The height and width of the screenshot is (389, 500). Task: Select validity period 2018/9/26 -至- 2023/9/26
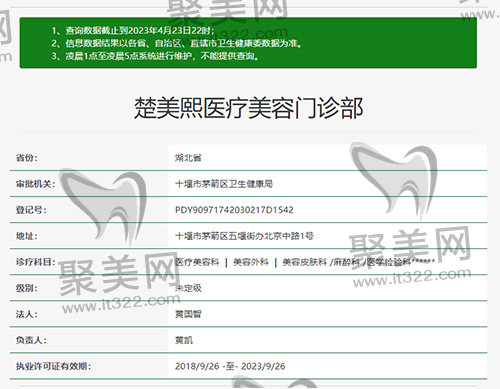coord(230,366)
